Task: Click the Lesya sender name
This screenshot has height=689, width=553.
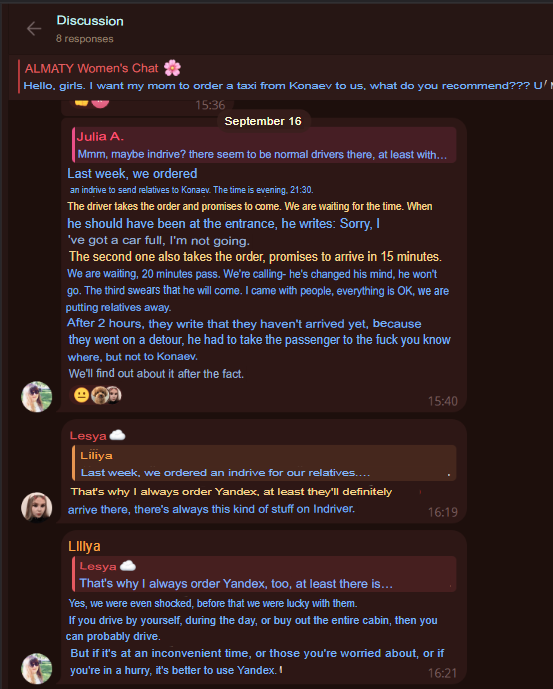Action: 88,435
